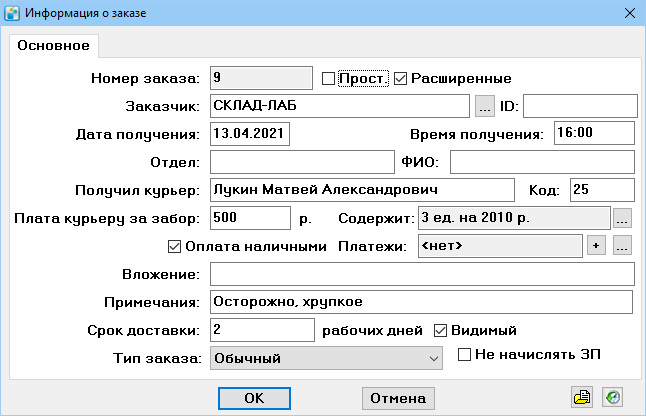Click the Примечания field
Image resolution: width=646 pixels, height=416 pixels.
pos(421,302)
